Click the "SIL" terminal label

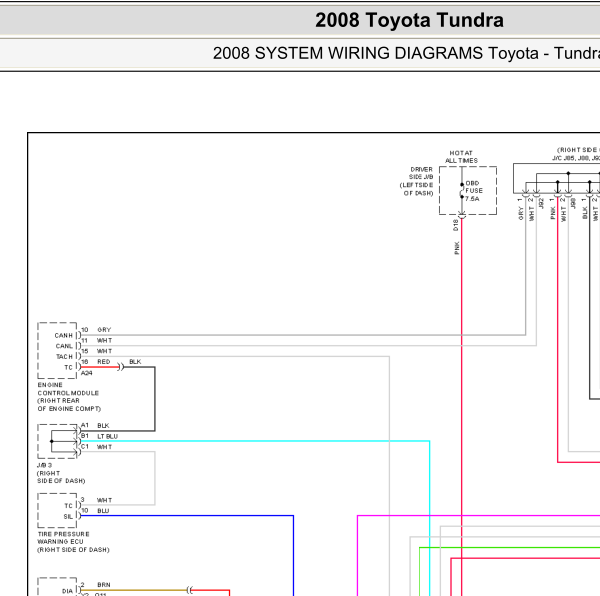[x=68, y=516]
